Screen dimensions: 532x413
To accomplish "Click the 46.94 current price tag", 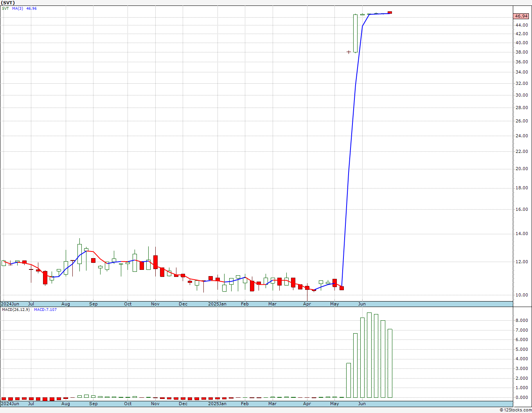I will [521, 16].
